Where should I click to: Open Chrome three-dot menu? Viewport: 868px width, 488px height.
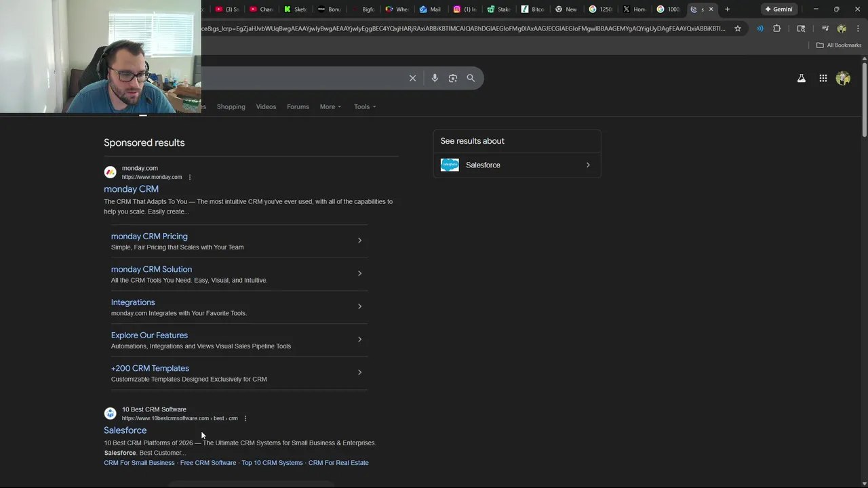859,28
